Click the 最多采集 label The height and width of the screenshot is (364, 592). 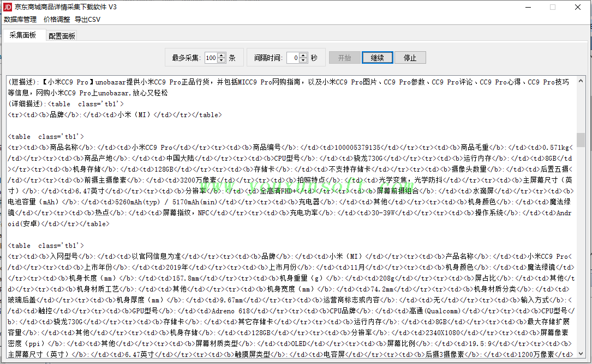tap(186, 58)
